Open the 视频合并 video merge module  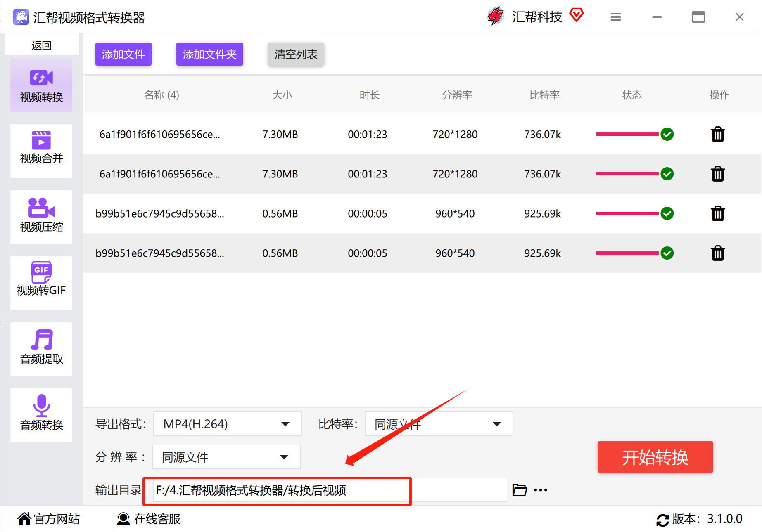[x=41, y=151]
